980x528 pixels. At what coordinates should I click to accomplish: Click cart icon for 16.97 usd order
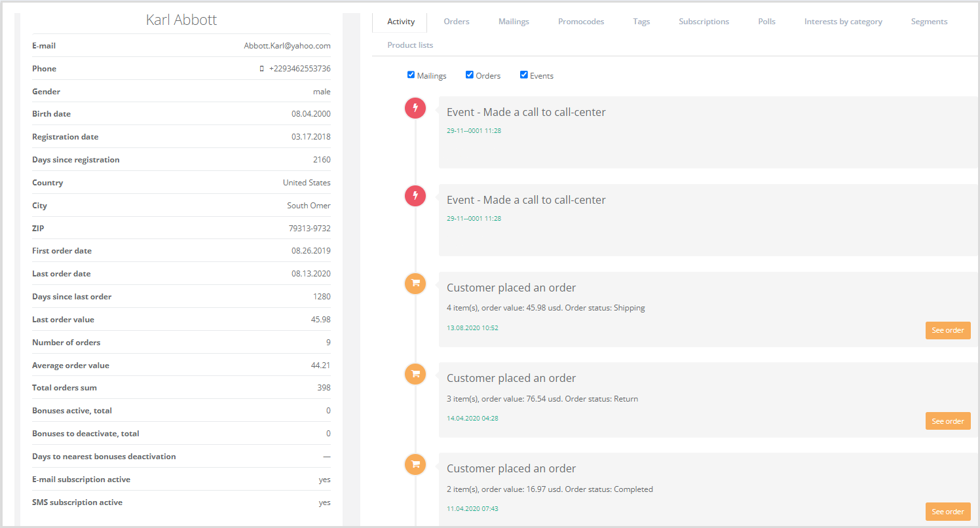coord(415,464)
